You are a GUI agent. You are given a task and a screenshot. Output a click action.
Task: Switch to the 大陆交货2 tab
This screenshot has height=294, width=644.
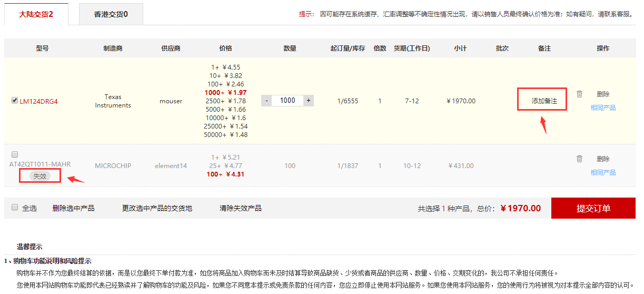pos(36,14)
